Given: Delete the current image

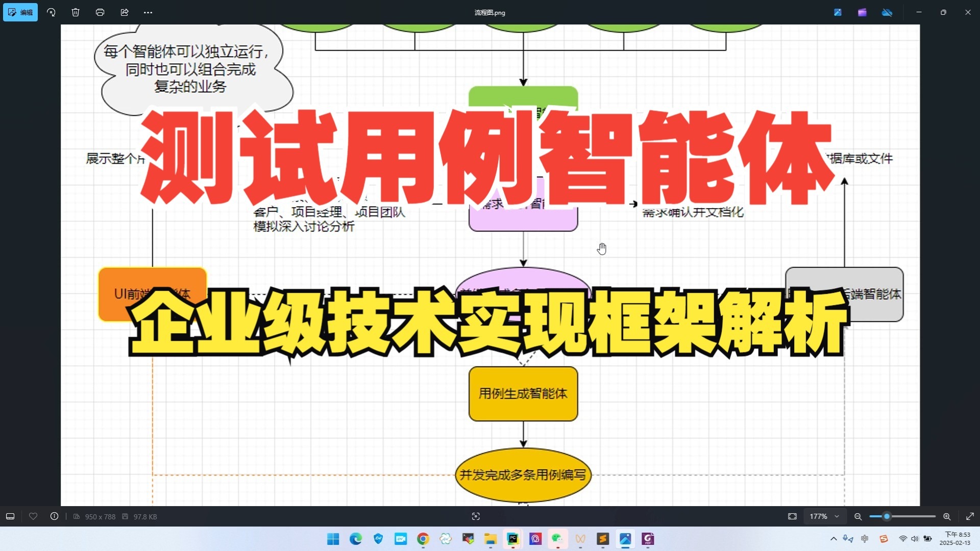Looking at the screenshot, I should [76, 12].
